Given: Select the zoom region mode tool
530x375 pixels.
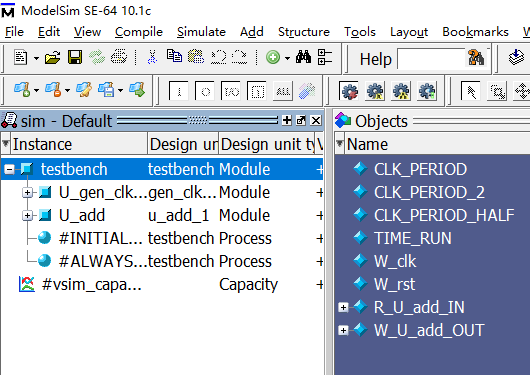Looking at the screenshot, I should click(x=497, y=91).
